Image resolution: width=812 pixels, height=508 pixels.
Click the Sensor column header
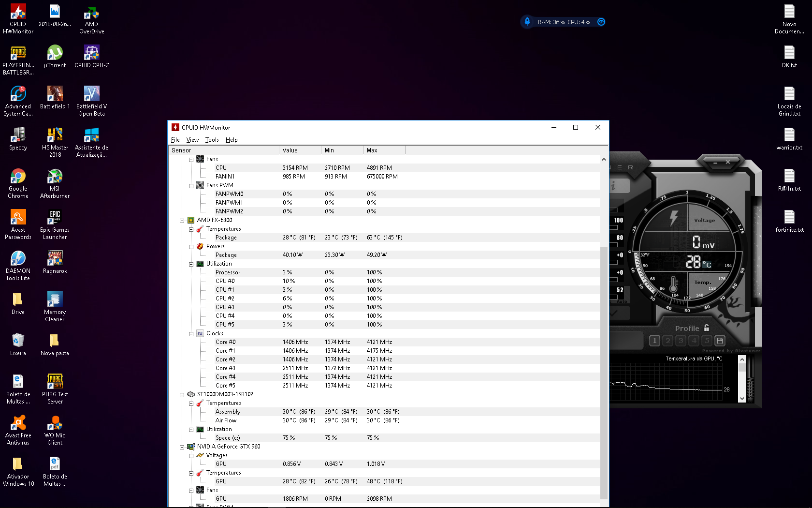(224, 150)
